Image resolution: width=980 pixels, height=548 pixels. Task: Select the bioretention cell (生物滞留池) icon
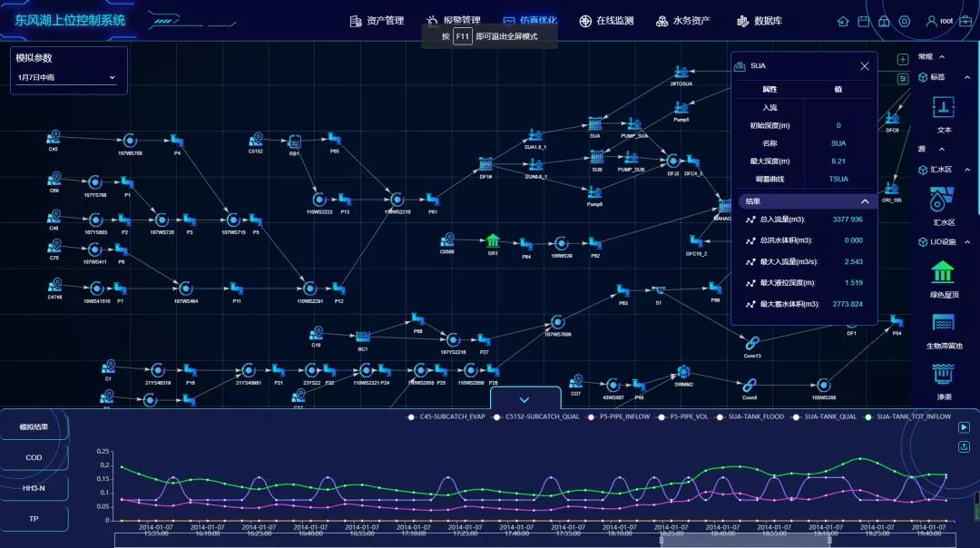943,324
